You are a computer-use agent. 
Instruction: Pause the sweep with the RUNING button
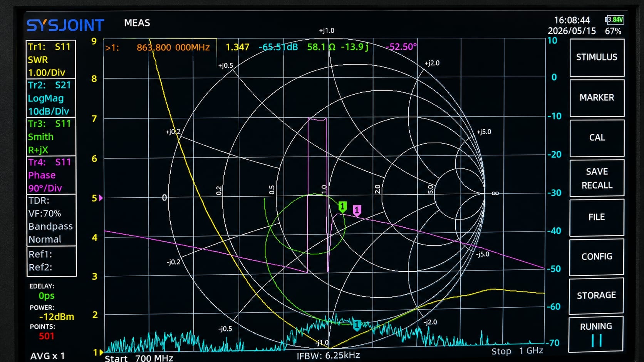(596, 334)
